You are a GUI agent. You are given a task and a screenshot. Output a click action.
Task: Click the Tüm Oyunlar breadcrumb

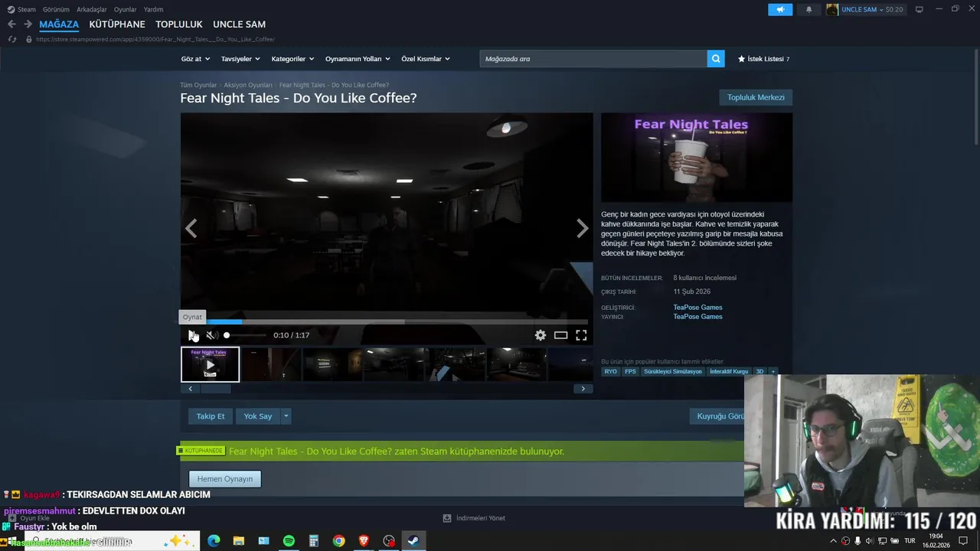pos(198,85)
